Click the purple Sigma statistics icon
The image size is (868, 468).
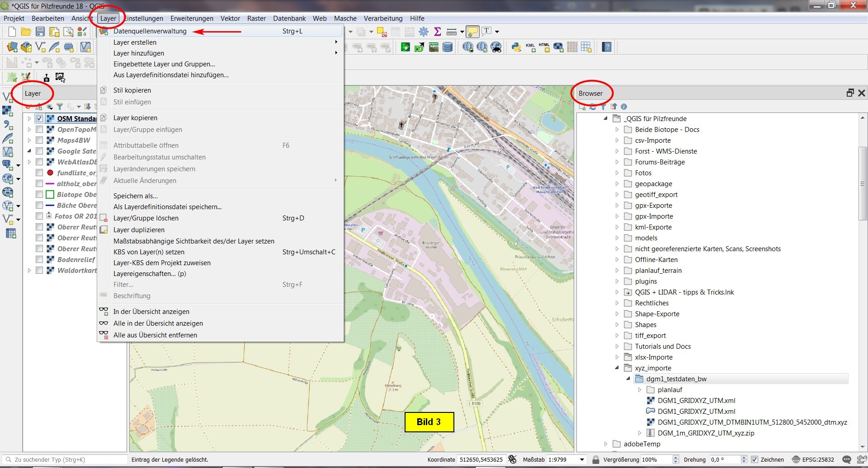(437, 32)
